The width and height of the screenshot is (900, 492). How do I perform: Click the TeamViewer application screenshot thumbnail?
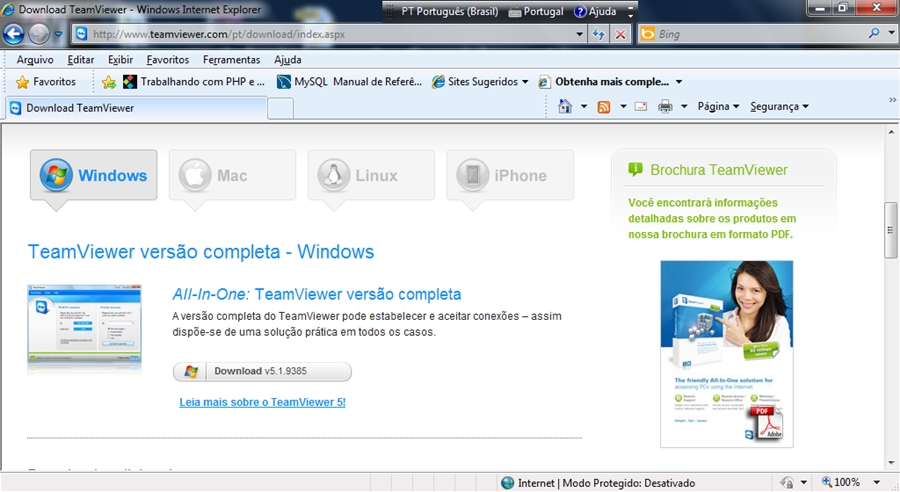[x=84, y=324]
